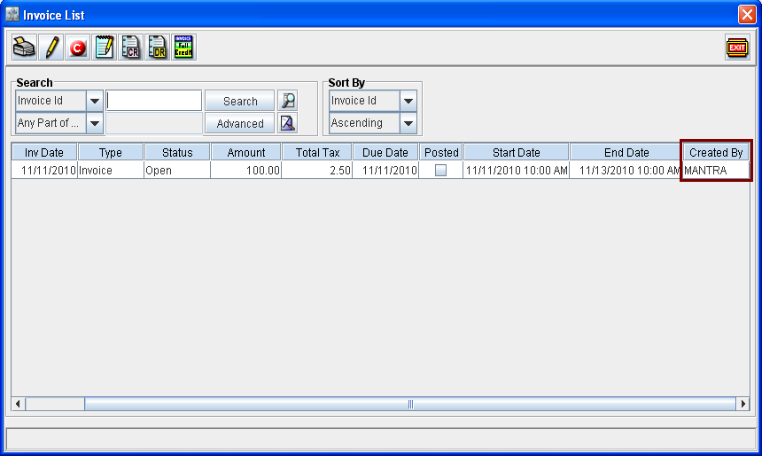
Task: Close the Invoice List window
Action: [746, 14]
